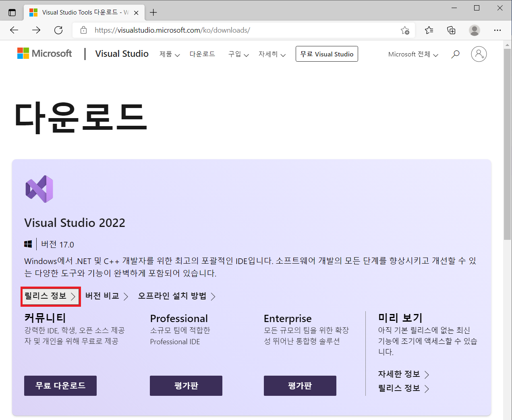Screen dimensions: 512x420
Task: Click the browser Back arrow
Action: coord(14,30)
